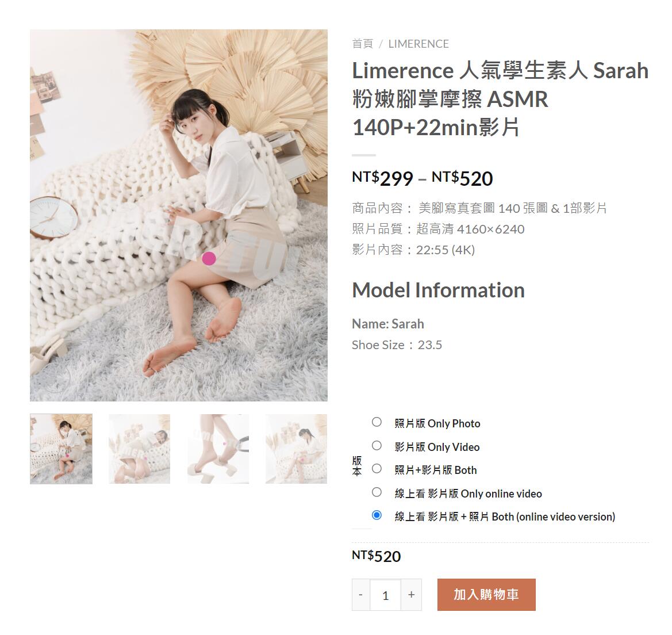Decrease quantity with the minus button

(x=361, y=595)
